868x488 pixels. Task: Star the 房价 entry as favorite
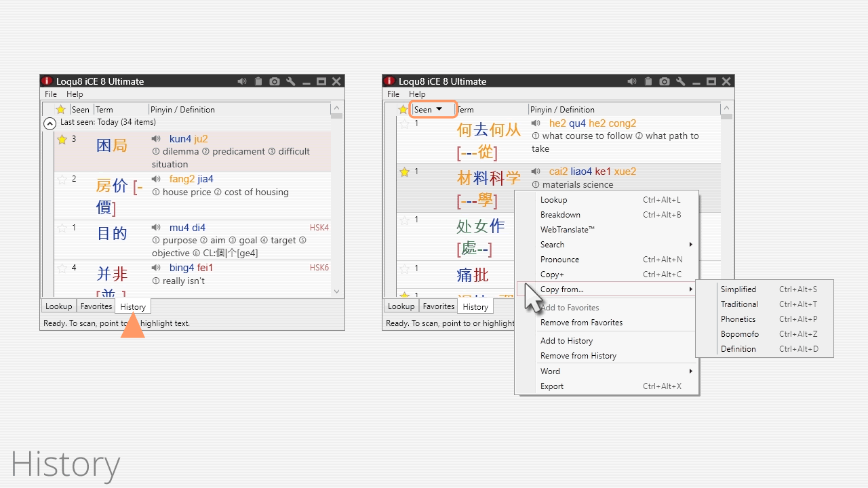(62, 180)
